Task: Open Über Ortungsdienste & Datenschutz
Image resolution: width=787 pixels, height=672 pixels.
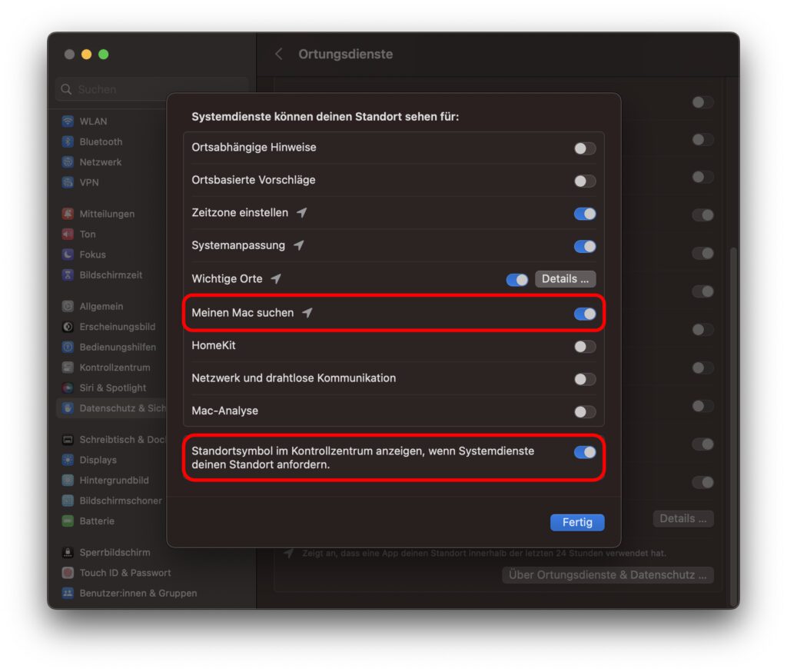Action: tap(608, 574)
